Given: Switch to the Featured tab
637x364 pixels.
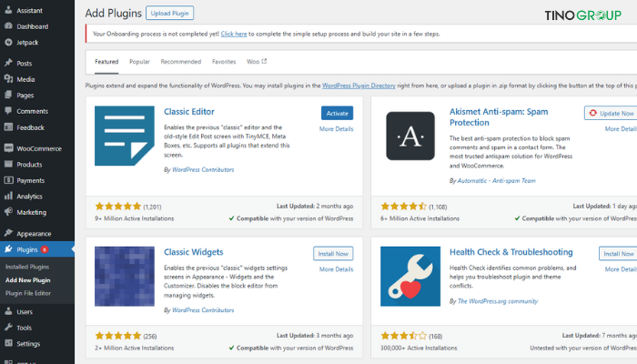Looking at the screenshot, I should [x=106, y=62].
